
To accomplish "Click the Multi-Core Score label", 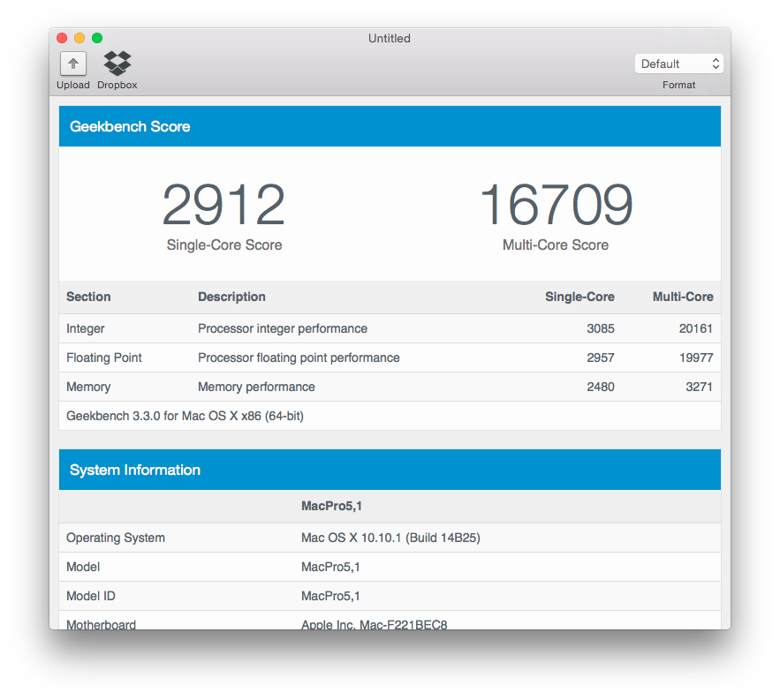I will (x=556, y=245).
